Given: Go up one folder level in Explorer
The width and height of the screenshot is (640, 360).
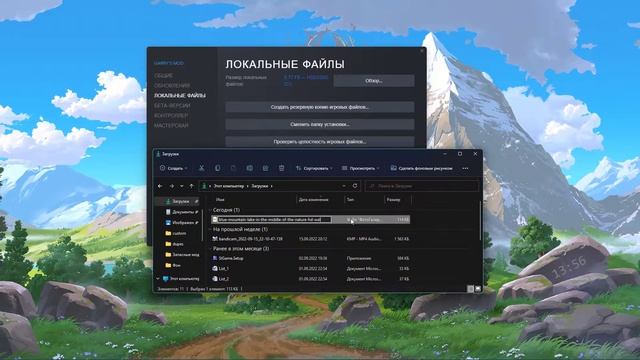Looking at the screenshot, I should pyautogui.click(x=191, y=186).
